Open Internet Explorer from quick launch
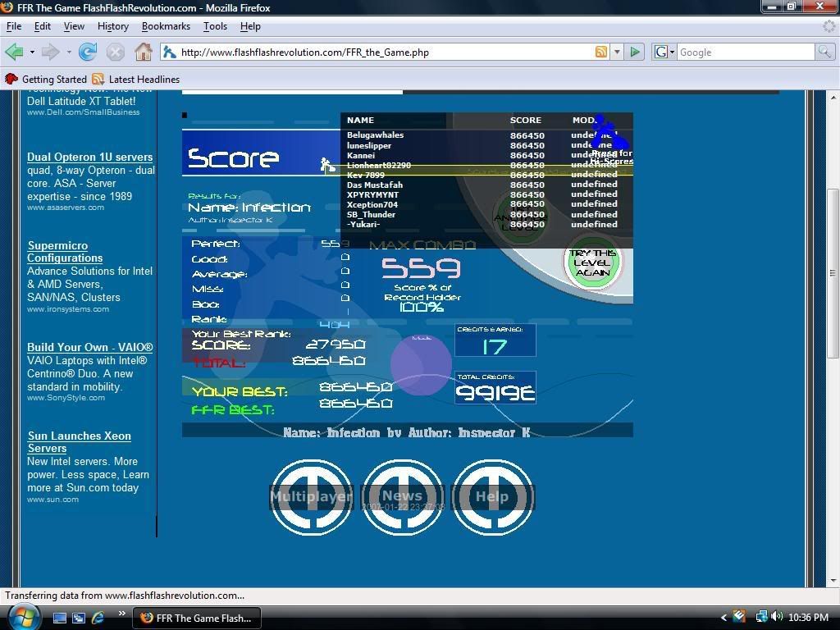The image size is (840, 630). [98, 617]
